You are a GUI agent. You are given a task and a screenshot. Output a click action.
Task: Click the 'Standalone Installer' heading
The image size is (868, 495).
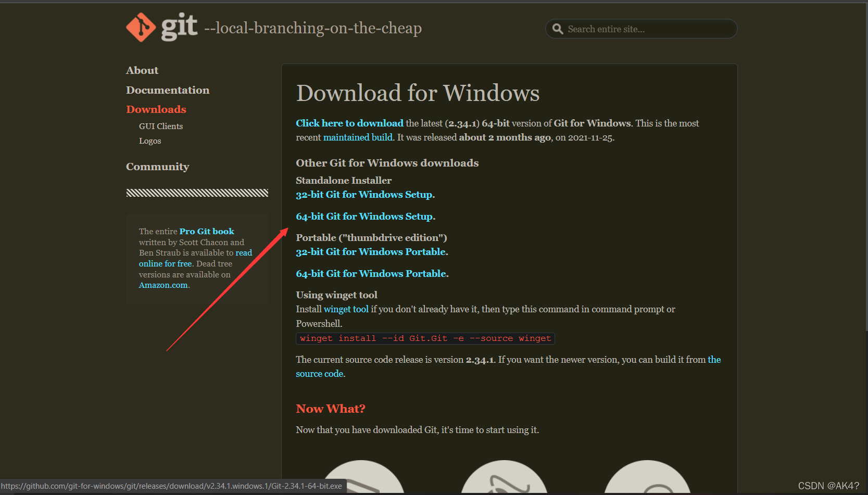pos(344,181)
